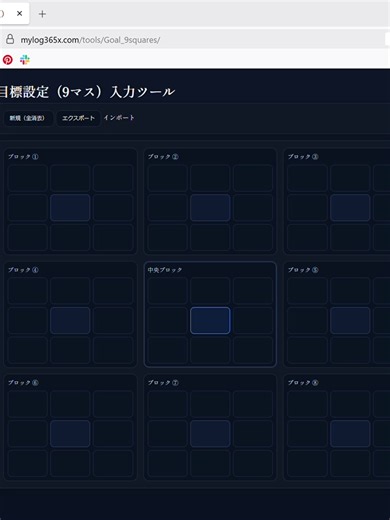Select highlighted center cell of ブロック②

(210, 207)
